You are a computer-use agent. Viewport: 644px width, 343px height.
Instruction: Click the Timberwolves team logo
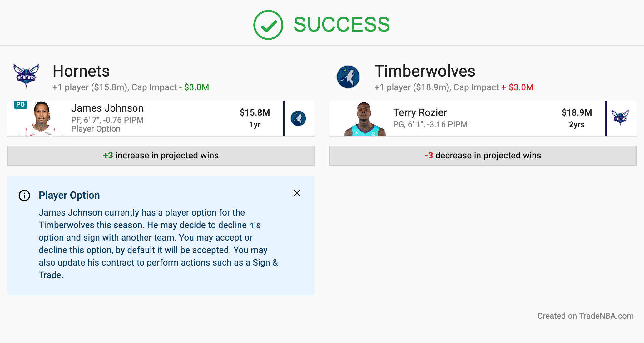348,77
